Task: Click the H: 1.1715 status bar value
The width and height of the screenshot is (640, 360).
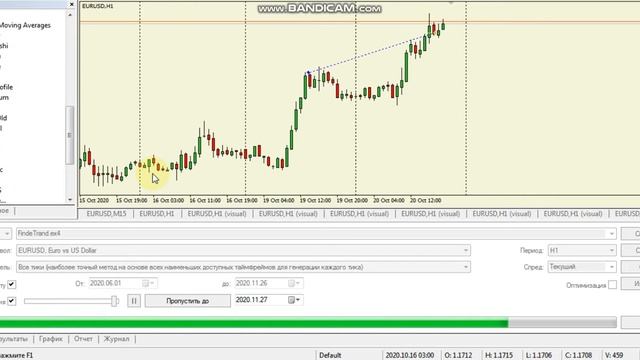Action: [498, 355]
